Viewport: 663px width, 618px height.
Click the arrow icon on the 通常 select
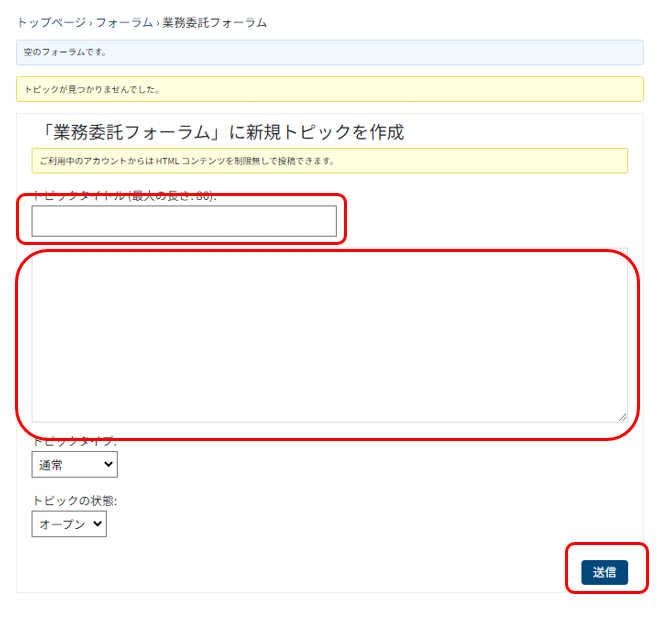click(x=107, y=464)
